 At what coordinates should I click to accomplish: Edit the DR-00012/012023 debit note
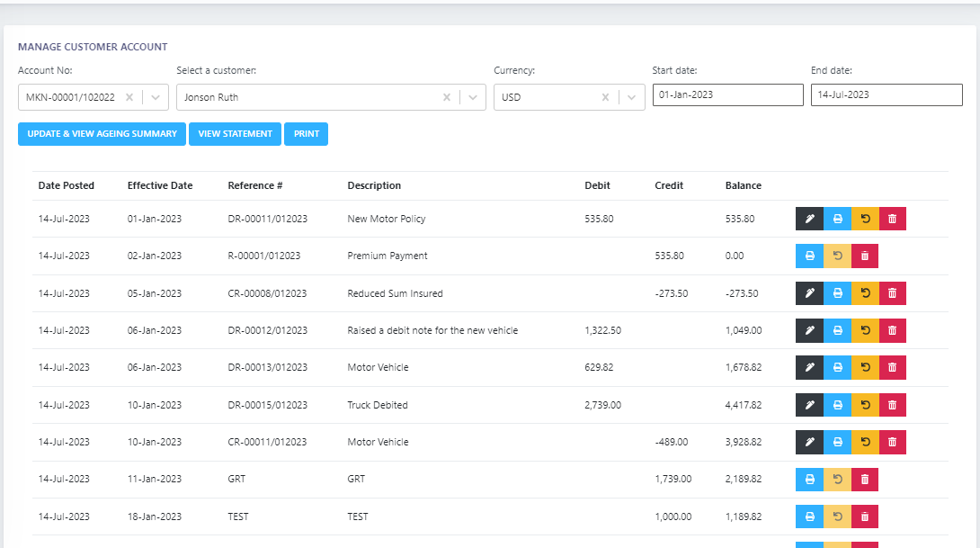click(x=809, y=330)
